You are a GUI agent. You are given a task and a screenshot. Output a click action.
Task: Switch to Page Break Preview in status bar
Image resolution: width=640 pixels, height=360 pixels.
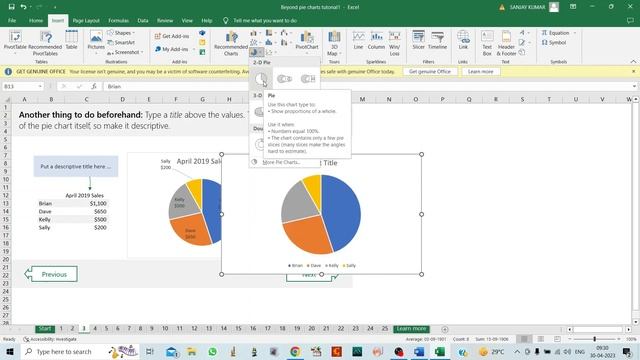[x=557, y=339]
